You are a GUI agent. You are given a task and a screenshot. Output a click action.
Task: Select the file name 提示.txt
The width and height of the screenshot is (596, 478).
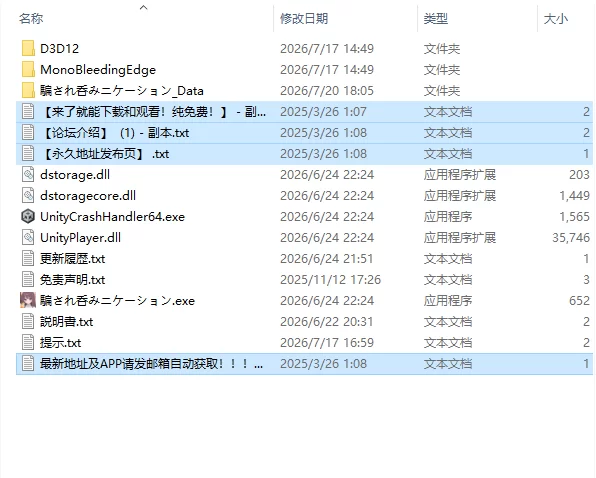point(60,343)
